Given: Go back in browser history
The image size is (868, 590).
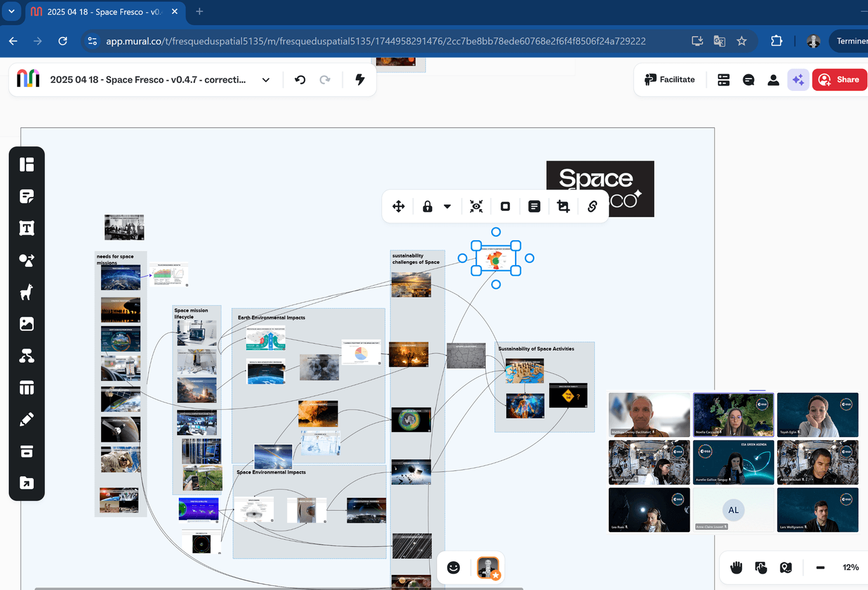Looking at the screenshot, I should point(13,41).
